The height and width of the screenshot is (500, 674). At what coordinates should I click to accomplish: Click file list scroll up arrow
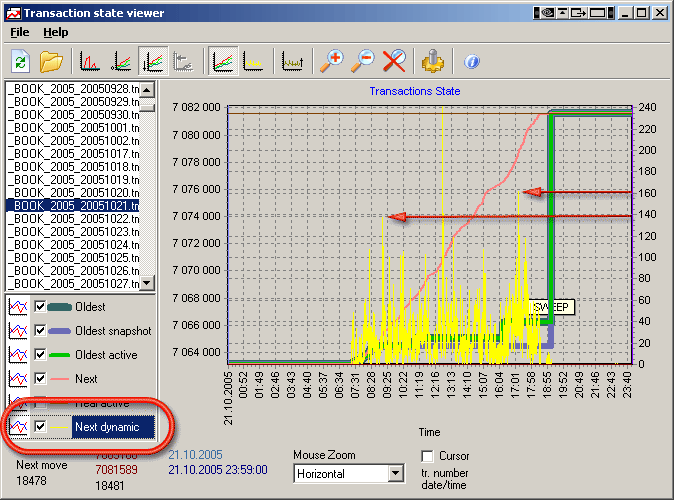pyautogui.click(x=147, y=90)
